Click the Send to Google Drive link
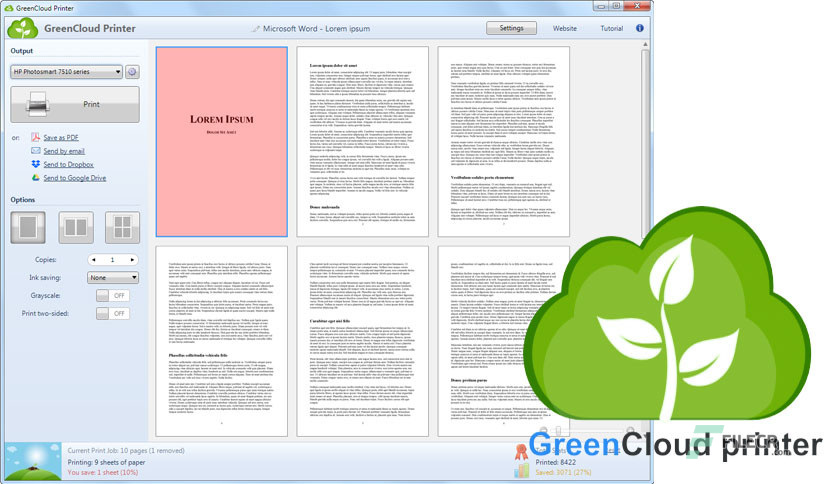The height and width of the screenshot is (484, 836). [75, 178]
